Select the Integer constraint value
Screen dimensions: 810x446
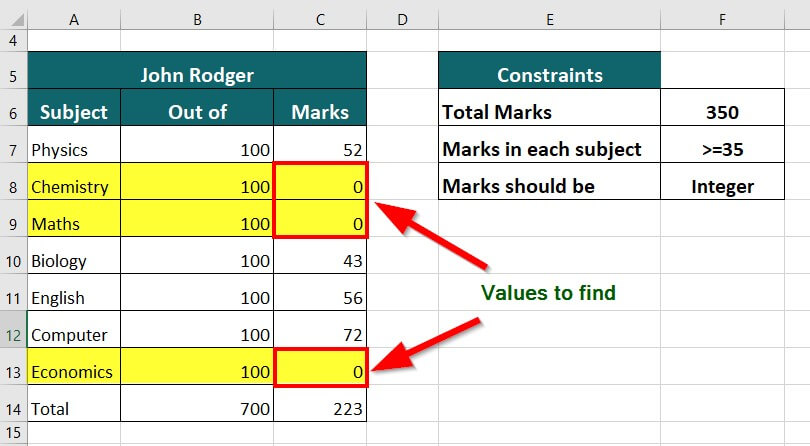pos(722,181)
